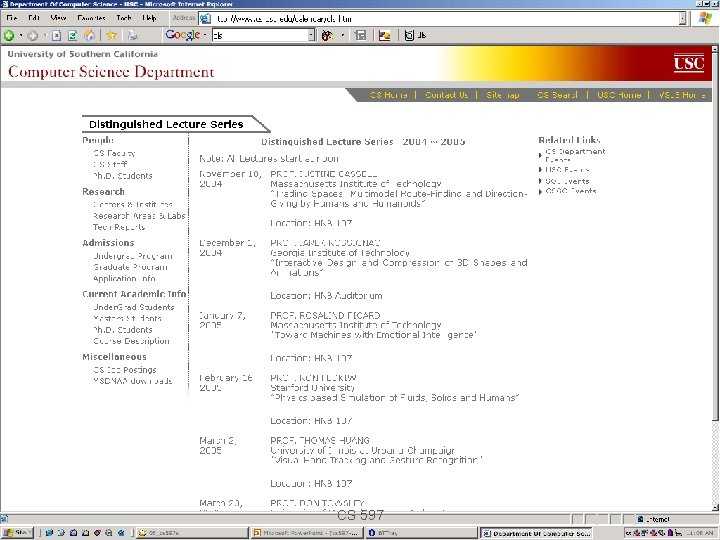Open Google logo dropdown arrow
This screenshot has width=720, height=540.
pos(204,35)
